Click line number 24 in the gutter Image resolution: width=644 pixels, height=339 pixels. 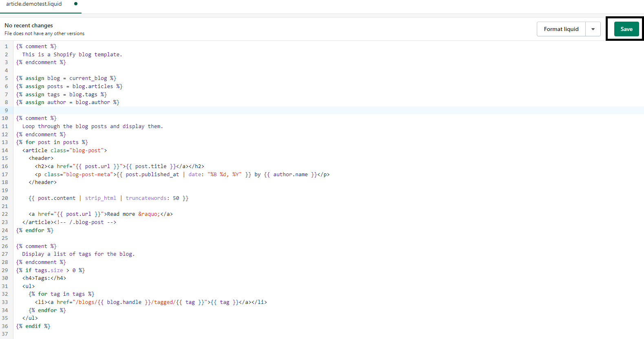pyautogui.click(x=5, y=230)
